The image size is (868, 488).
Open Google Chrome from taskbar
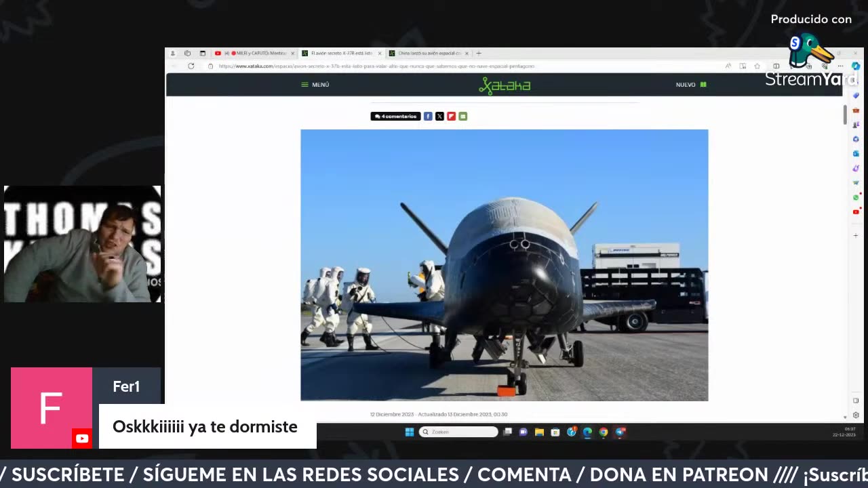point(604,432)
